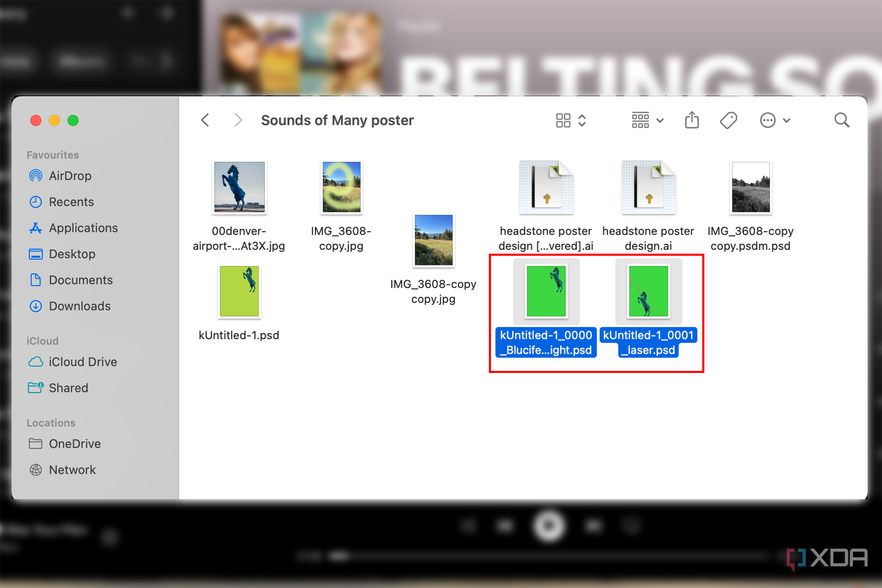Open the More actions ellipsis icon
882x588 pixels.
[x=768, y=120]
